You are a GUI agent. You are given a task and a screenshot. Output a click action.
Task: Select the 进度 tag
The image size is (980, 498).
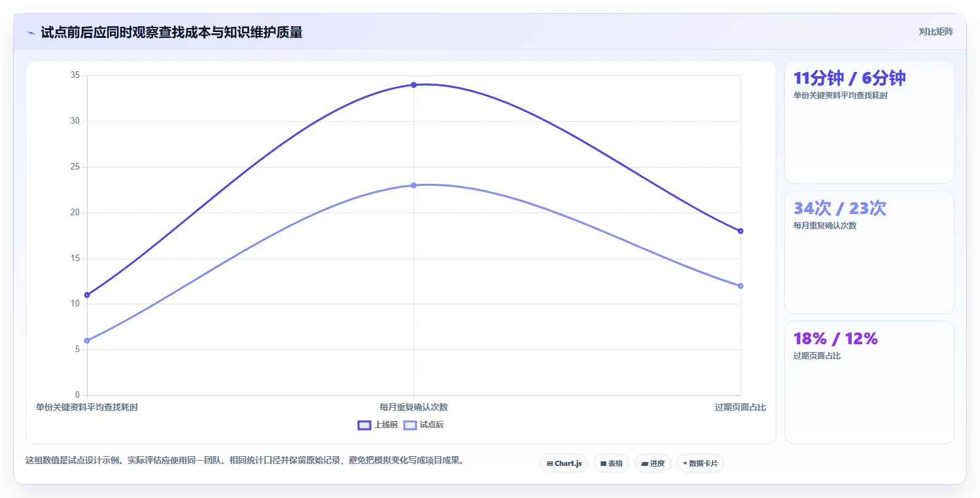click(653, 463)
